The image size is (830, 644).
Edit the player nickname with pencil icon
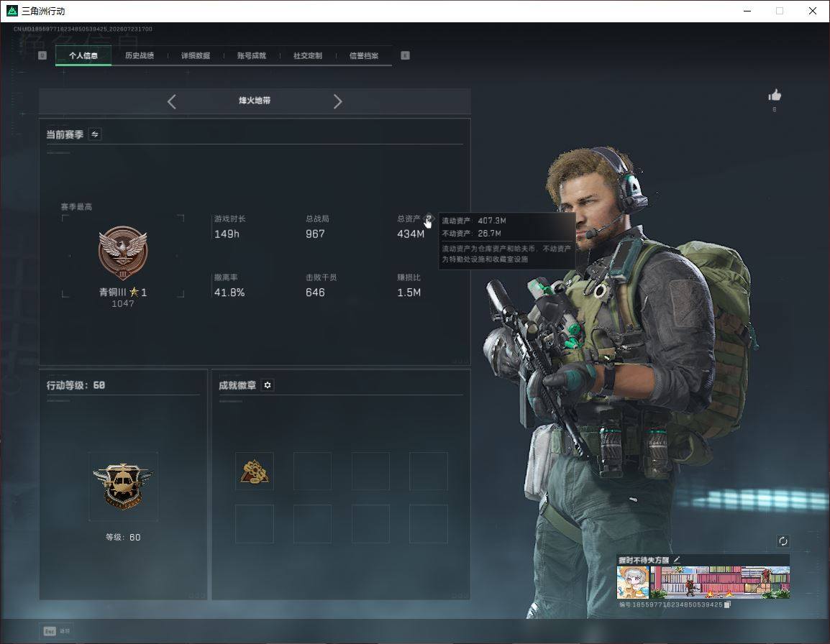coord(677,559)
